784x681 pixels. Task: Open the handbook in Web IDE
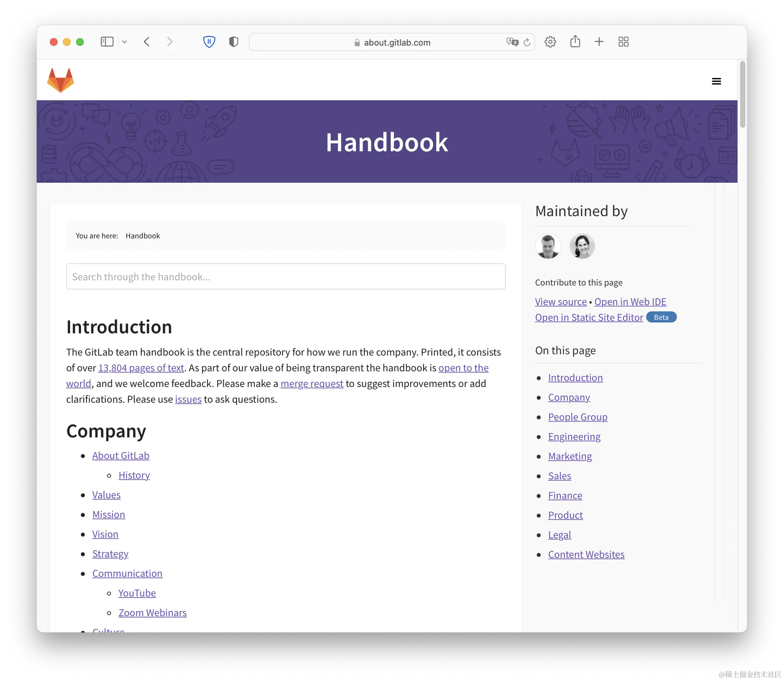coord(630,301)
